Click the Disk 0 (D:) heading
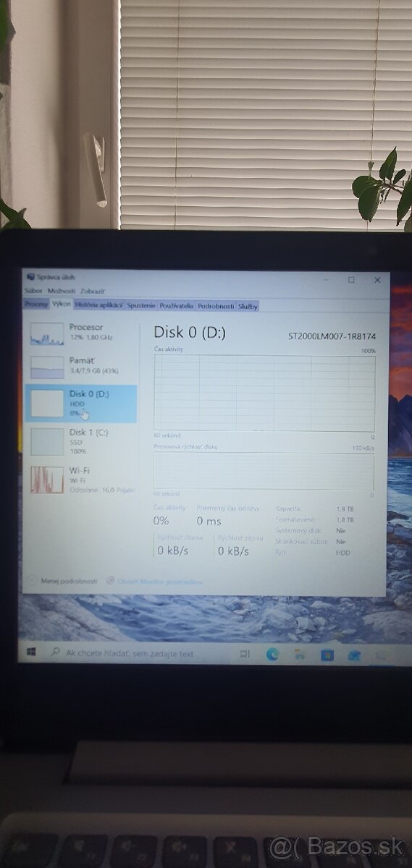 190,333
